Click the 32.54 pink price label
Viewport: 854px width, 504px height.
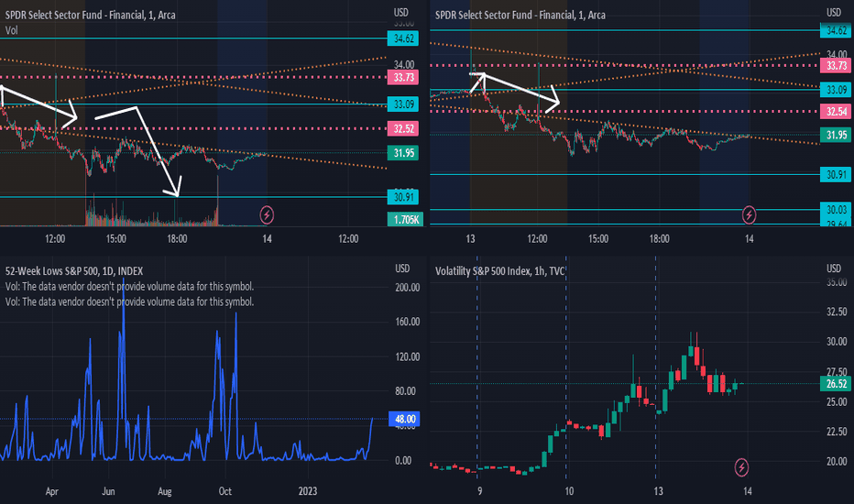pos(836,111)
